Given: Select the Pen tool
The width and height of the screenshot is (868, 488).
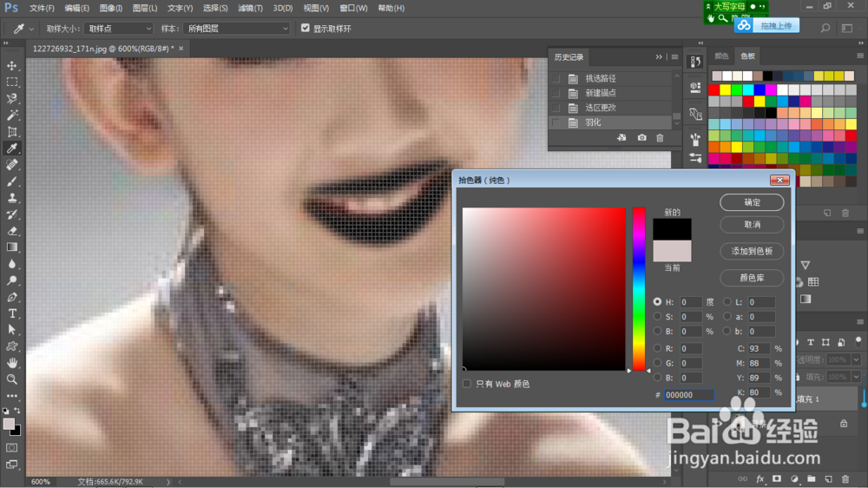Looking at the screenshot, I should point(11,297).
